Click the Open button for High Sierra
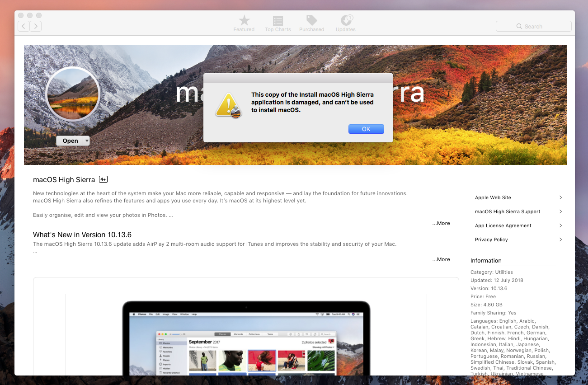The width and height of the screenshot is (588, 385). click(x=70, y=141)
